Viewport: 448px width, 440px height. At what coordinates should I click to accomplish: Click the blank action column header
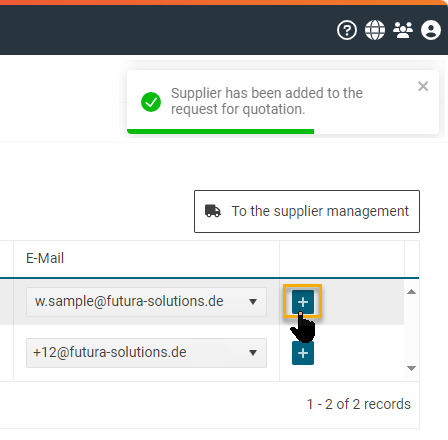click(x=342, y=259)
